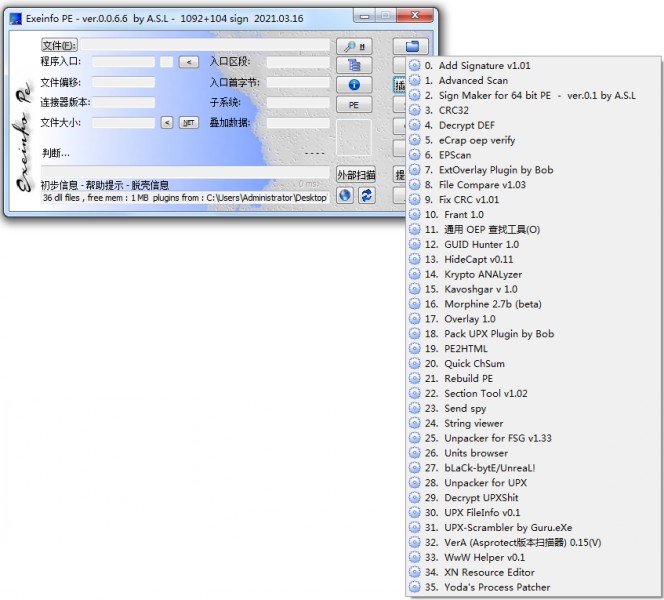Click the icon beside Yoda's Process Patcher
664x600 pixels.
click(415, 587)
